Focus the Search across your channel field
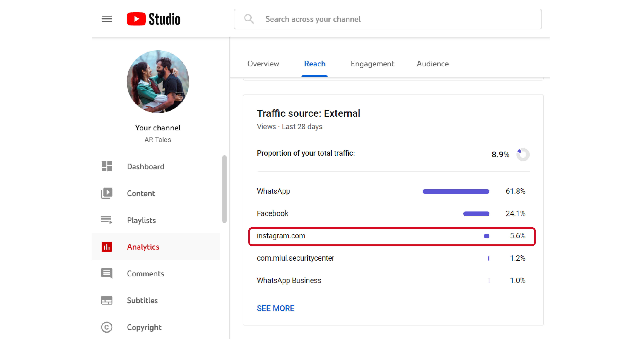 click(388, 19)
